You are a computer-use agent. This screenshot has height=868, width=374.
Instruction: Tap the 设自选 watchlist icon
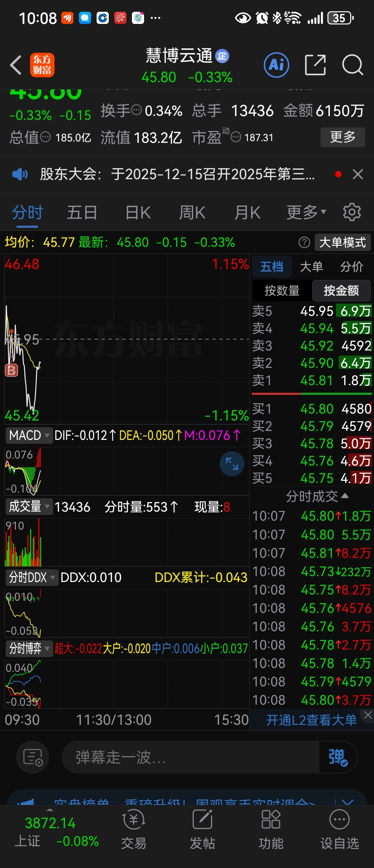coord(339,829)
